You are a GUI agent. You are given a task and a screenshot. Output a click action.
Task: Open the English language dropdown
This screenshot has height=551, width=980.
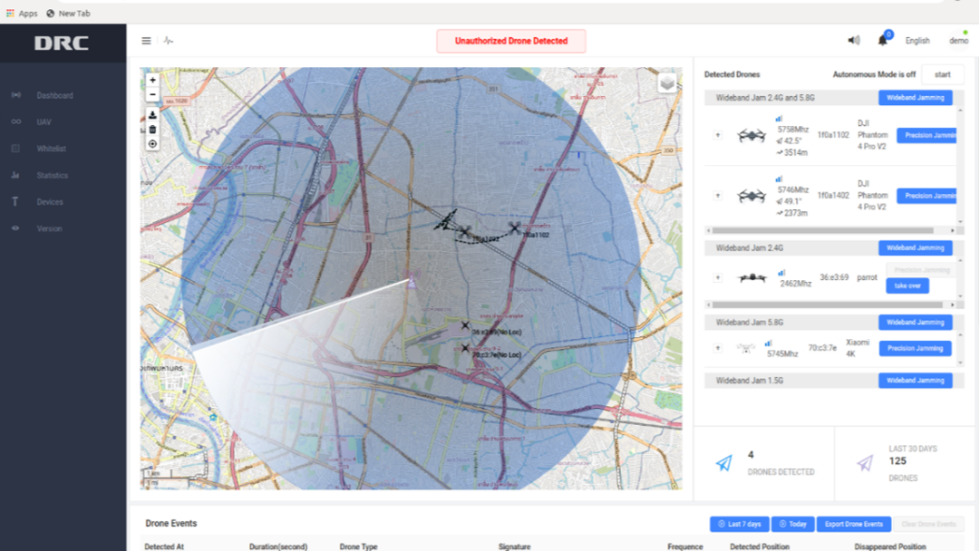(x=917, y=41)
